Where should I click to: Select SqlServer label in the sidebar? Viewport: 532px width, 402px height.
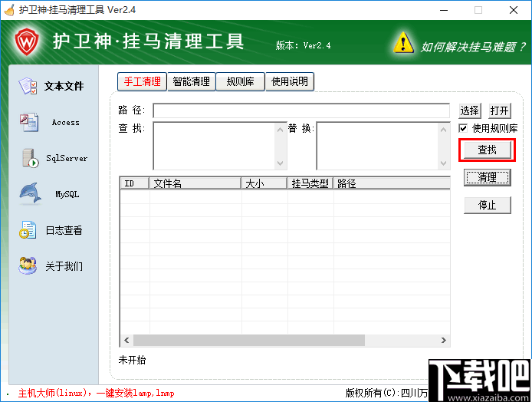coord(67,158)
